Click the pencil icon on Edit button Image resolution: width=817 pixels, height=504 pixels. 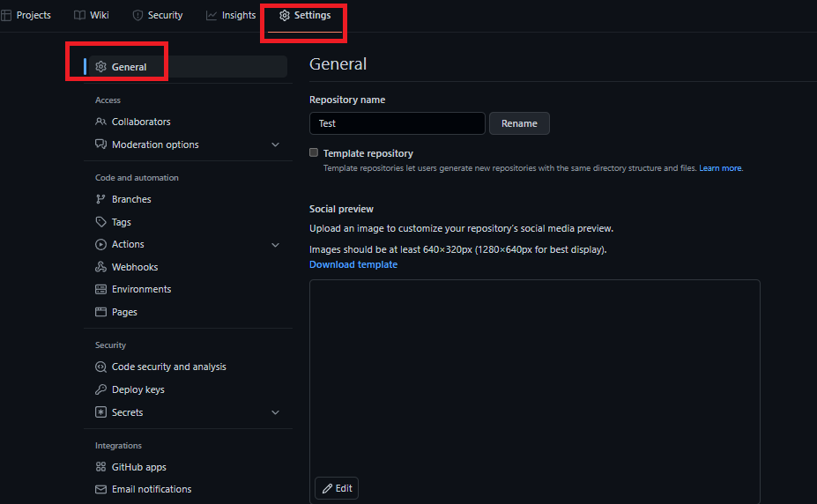pyautogui.click(x=327, y=488)
